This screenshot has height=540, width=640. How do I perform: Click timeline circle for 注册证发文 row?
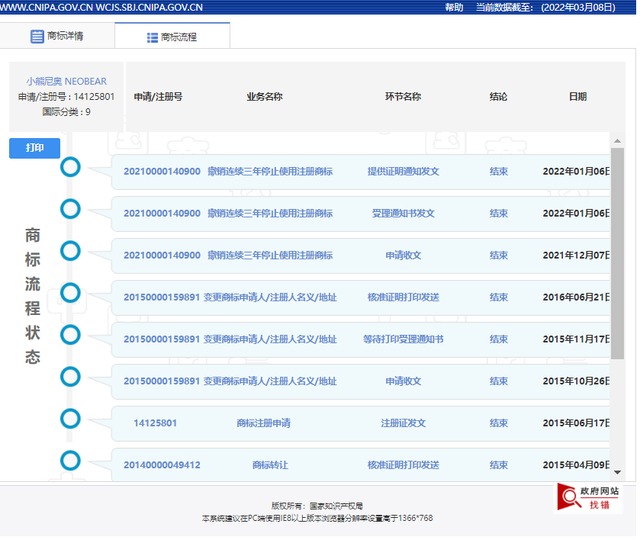click(70, 419)
